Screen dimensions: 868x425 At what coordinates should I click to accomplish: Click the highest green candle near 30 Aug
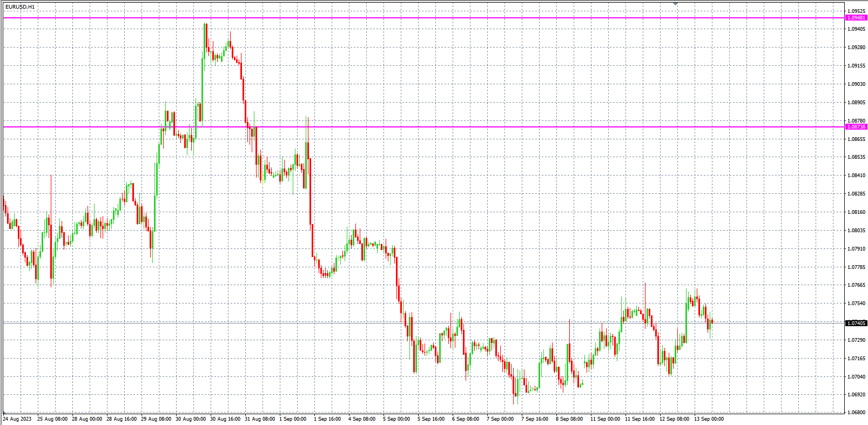[x=204, y=43]
